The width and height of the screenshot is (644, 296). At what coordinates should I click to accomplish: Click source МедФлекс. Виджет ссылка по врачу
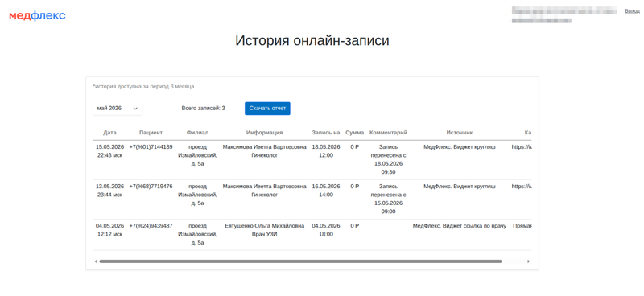point(460,226)
